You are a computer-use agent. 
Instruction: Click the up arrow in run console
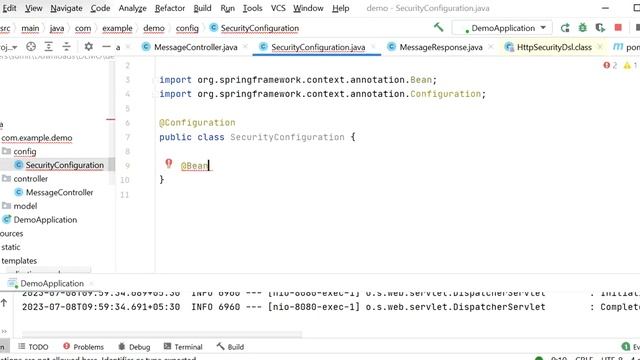pos(4,303)
